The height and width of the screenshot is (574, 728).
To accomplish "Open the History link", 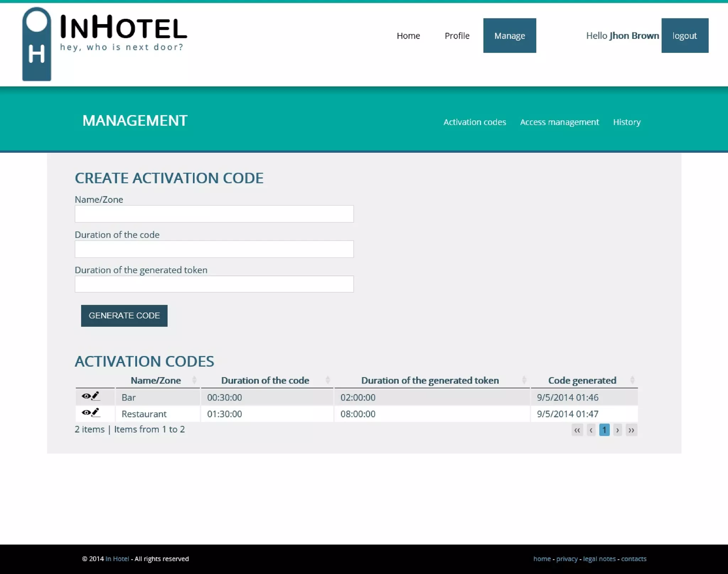I will (x=626, y=122).
